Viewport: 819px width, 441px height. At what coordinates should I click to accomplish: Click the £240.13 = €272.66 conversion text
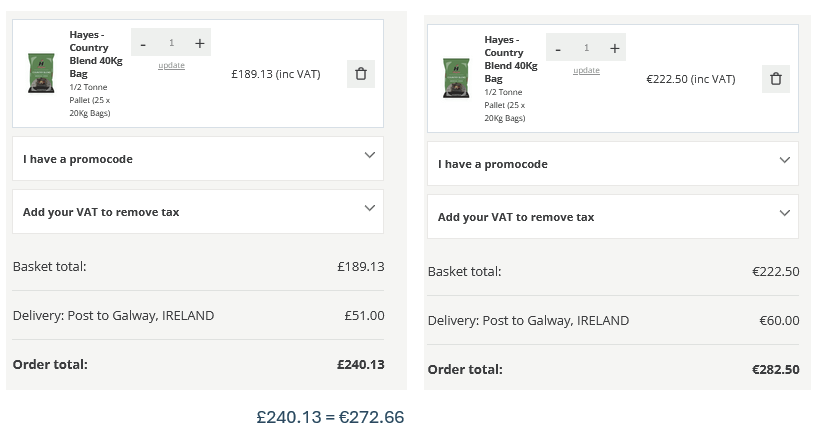[x=330, y=417]
